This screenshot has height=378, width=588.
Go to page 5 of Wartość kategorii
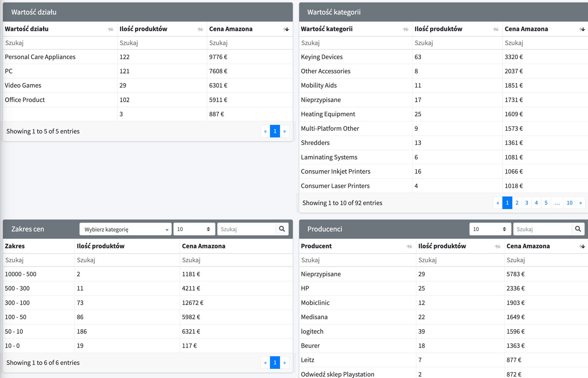point(546,203)
